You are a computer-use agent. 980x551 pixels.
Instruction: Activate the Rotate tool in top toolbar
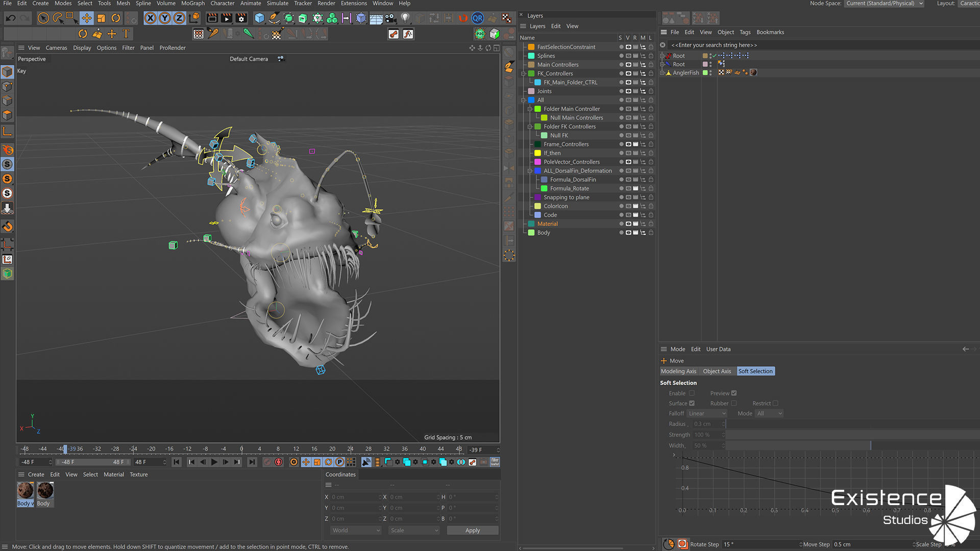click(116, 19)
